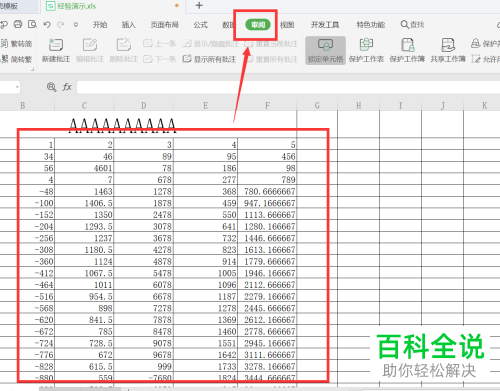Click the print icon in quick toolbar
The image size is (500, 391).
pos(18,24)
